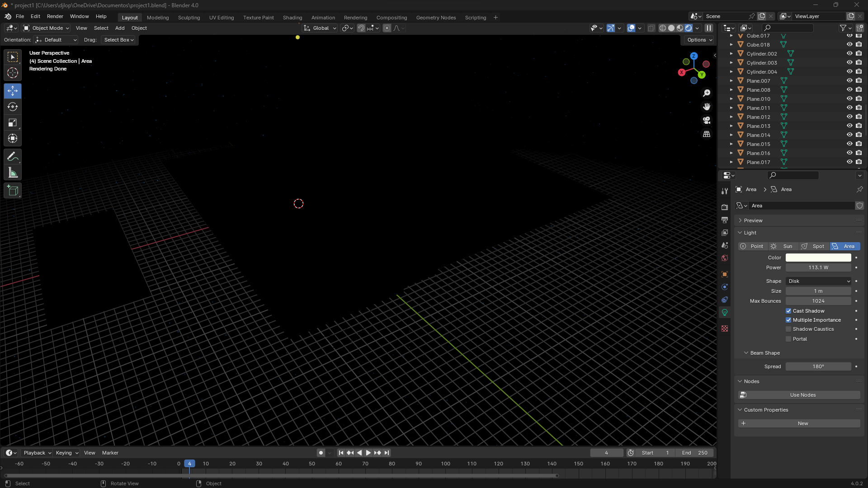Viewport: 868px width, 488px height.
Task: Hide Plane.010 in viewport
Action: [849, 99]
